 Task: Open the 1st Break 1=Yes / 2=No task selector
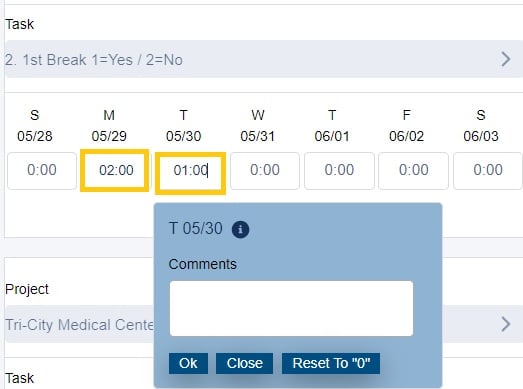(264, 59)
